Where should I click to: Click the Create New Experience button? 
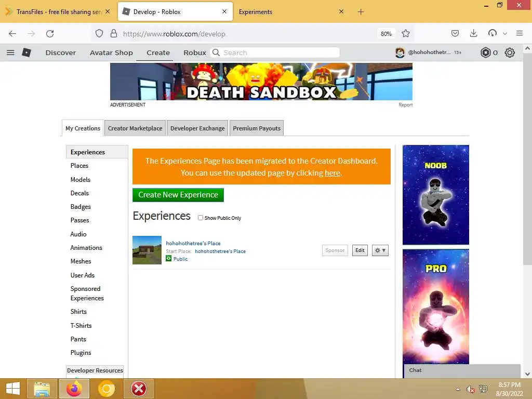[178, 195]
